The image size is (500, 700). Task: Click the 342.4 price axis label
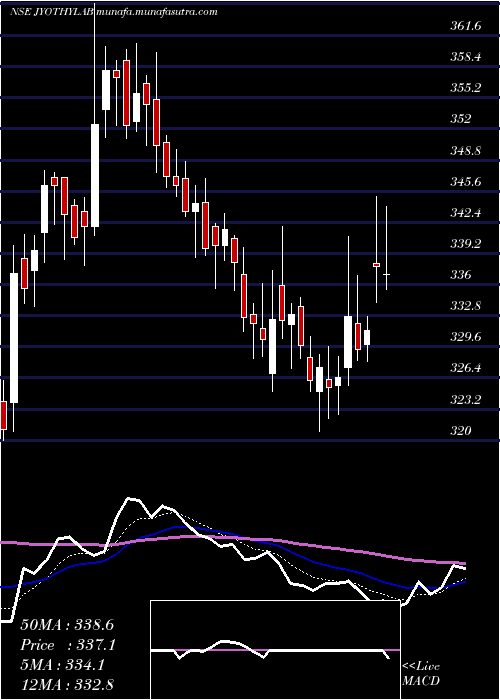coord(466,212)
